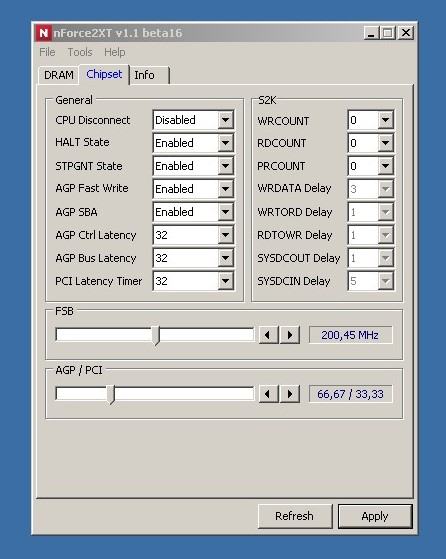
Task: Switch to the DRAM tab
Action: tap(59, 75)
